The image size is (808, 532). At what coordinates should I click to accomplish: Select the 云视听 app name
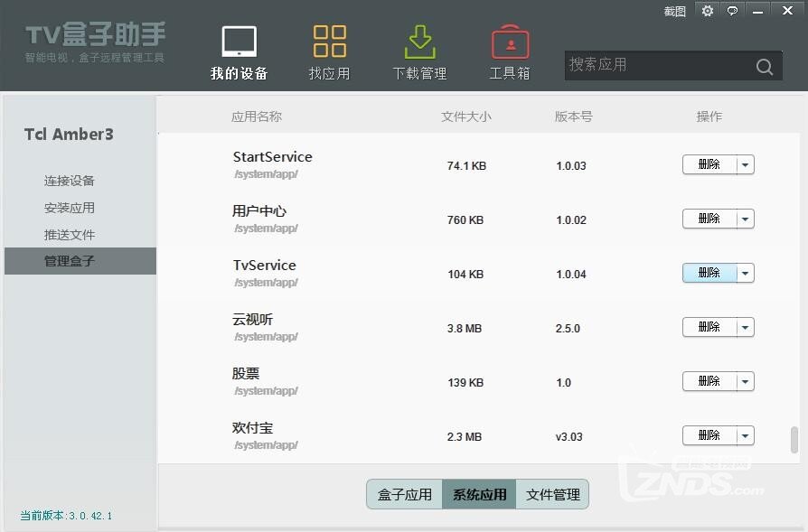click(x=252, y=320)
